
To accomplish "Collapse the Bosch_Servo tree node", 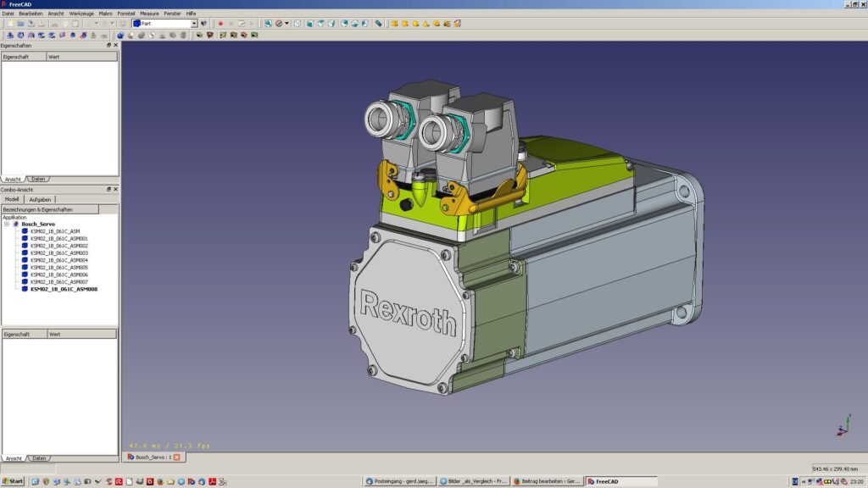I will (x=6, y=224).
